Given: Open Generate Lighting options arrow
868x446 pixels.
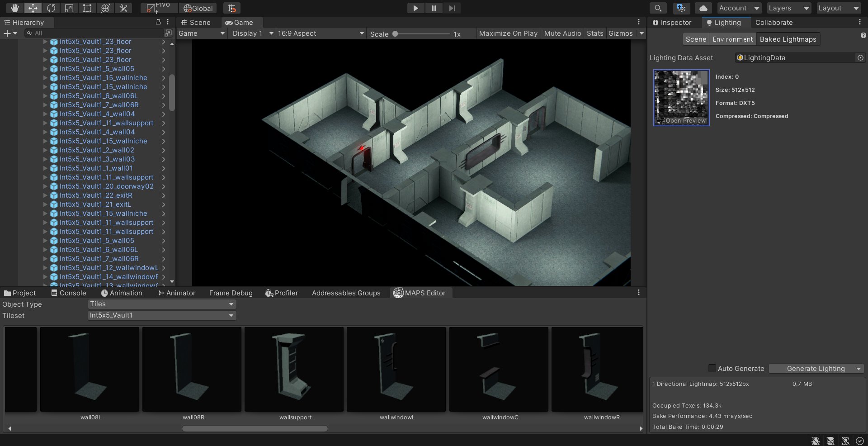Looking at the screenshot, I should (x=859, y=369).
